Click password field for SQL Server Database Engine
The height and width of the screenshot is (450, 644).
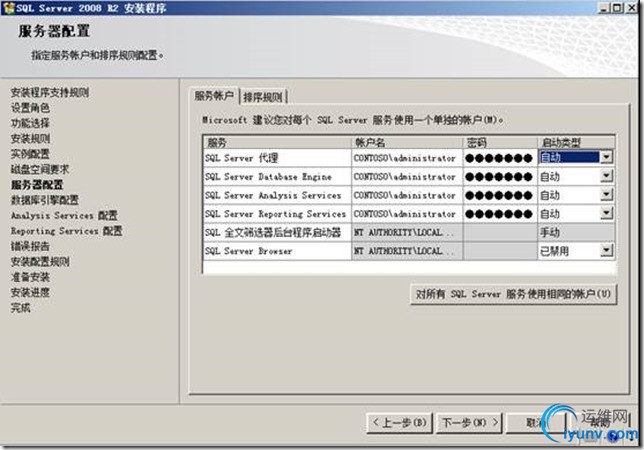pyautogui.click(x=500, y=177)
